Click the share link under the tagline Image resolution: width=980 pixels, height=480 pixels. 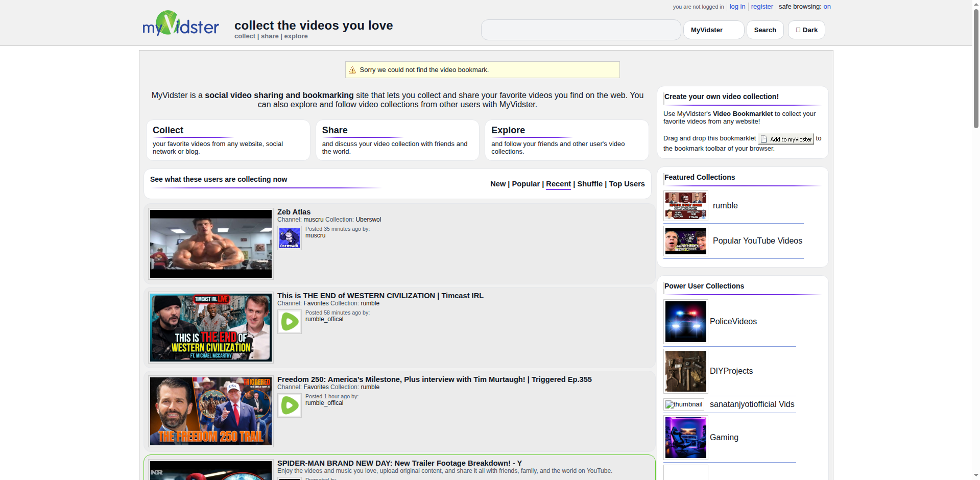tap(270, 36)
